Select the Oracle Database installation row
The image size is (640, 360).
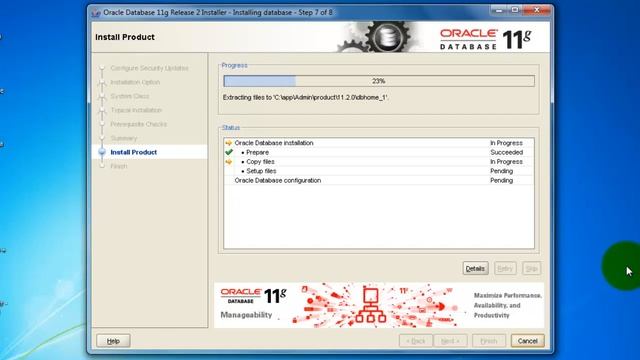coord(379,143)
